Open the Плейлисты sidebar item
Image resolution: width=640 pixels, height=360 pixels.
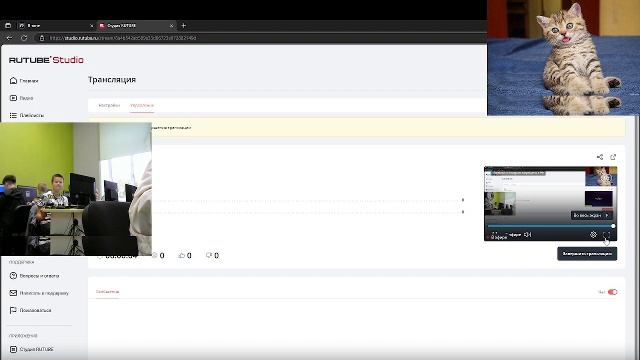click(x=27, y=116)
